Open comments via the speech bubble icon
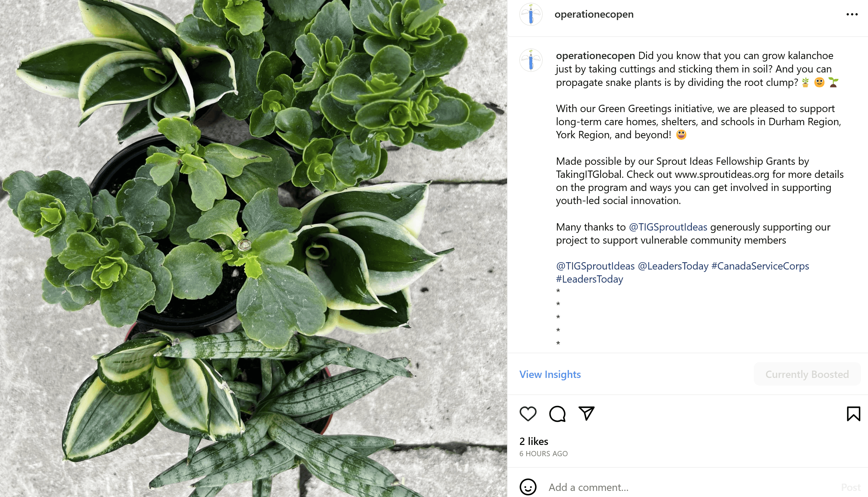Image resolution: width=868 pixels, height=497 pixels. [557, 414]
